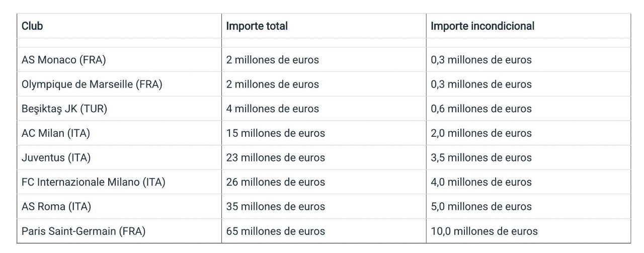Image resolution: width=644 pixels, height=253 pixels.
Task: Select the Olympique de Marseille (FRA) cell
Action: (x=92, y=85)
